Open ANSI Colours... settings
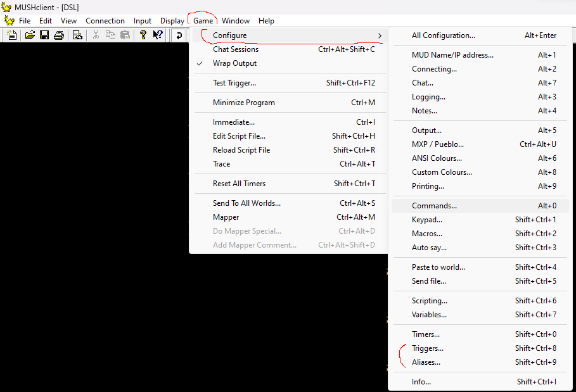Image resolution: width=576 pixels, height=392 pixels. 480,158
